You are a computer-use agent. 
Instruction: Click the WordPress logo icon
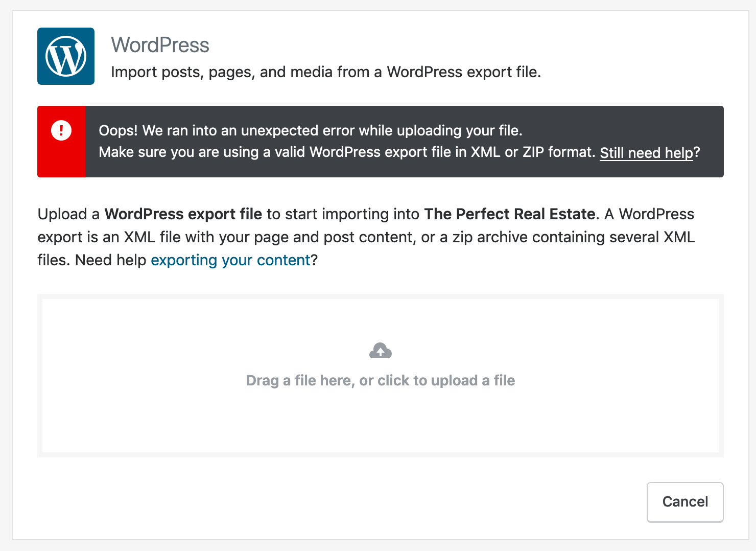(66, 56)
